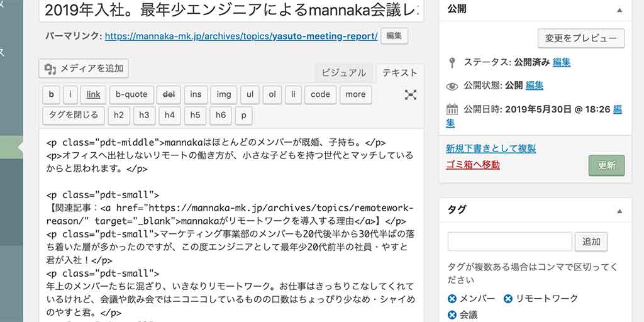644x322 pixels.
Task: Insert a link tag
Action: (x=93, y=94)
